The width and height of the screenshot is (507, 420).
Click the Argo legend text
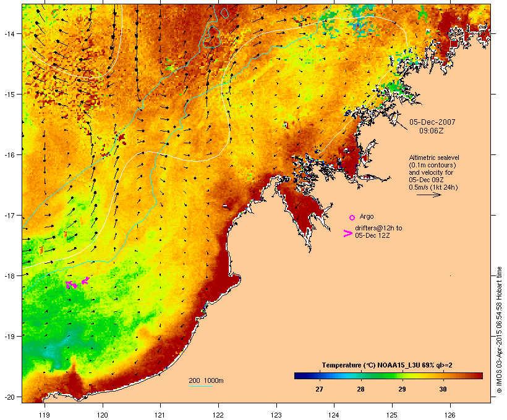(x=367, y=216)
